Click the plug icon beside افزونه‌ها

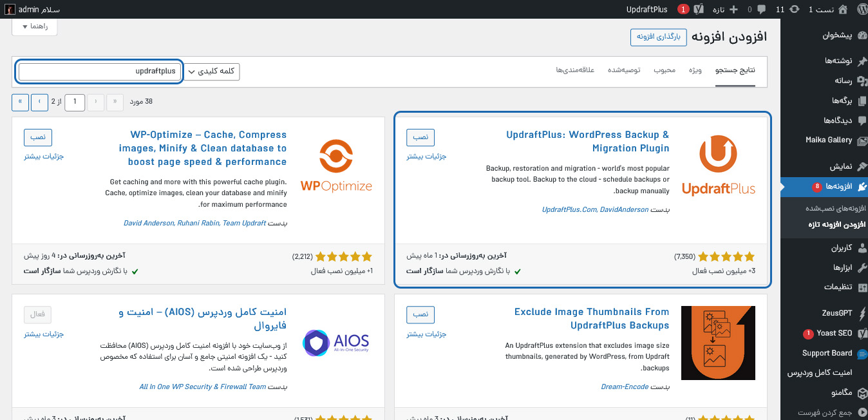click(862, 186)
